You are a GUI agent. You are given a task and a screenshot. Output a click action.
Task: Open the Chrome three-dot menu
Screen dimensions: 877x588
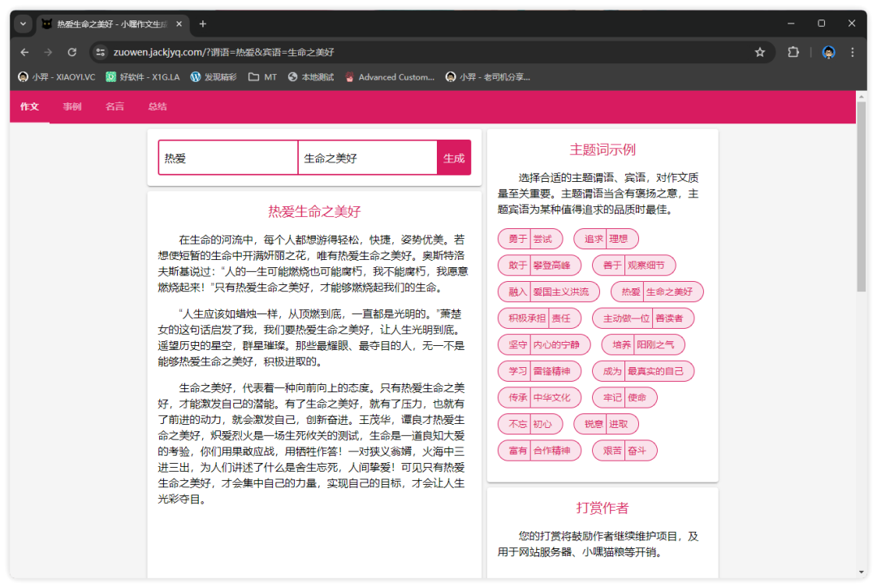click(x=852, y=52)
